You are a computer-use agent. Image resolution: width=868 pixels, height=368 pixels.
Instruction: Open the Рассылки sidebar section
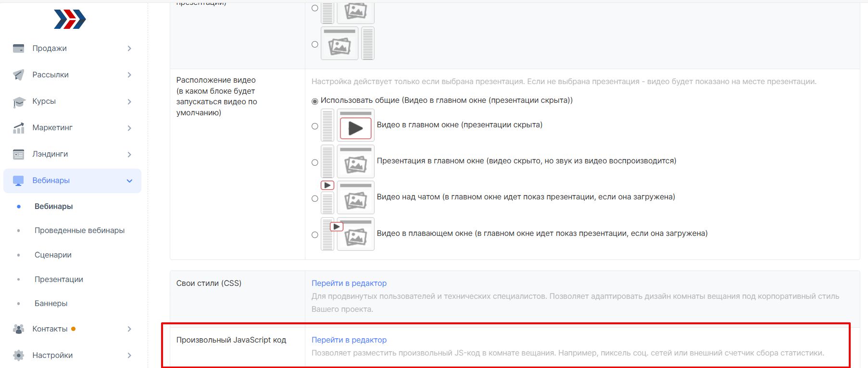[72, 74]
